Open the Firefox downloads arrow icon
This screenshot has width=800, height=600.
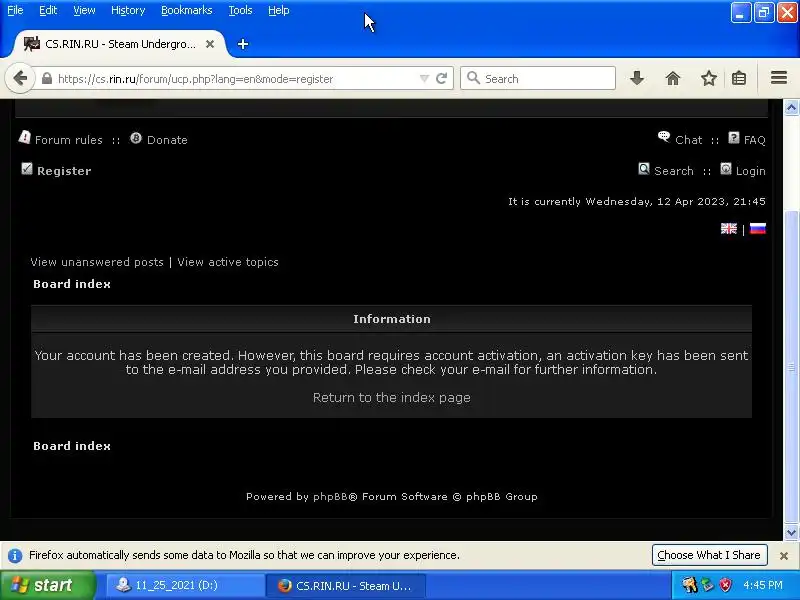coord(637,79)
